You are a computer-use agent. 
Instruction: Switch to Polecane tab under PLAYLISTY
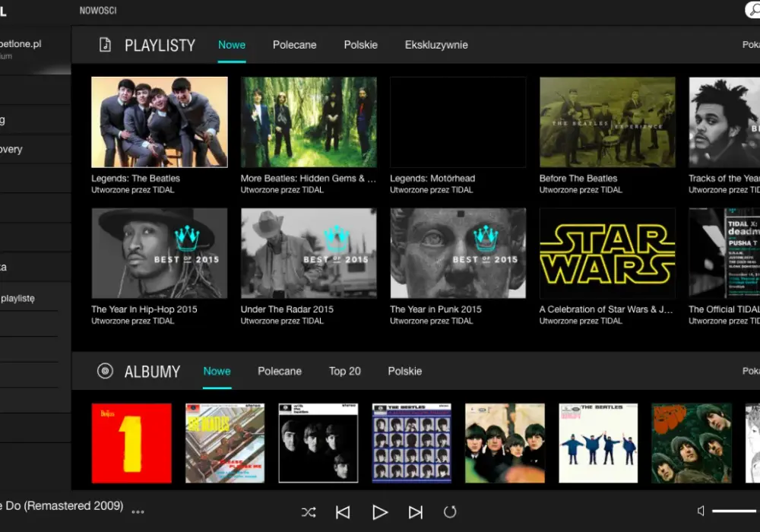click(295, 45)
